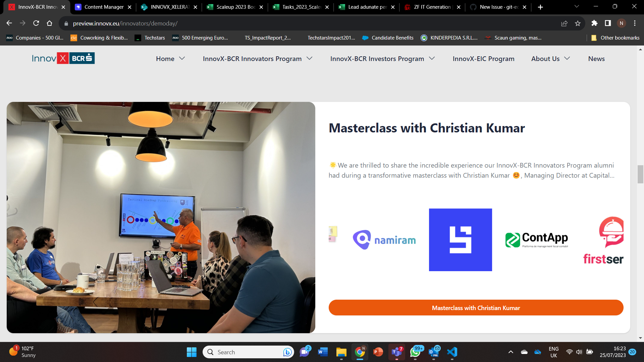Open the browser tab search chevron

(x=576, y=6)
